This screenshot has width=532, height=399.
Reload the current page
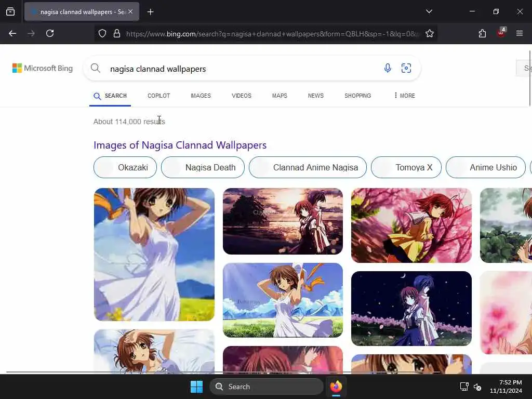(x=50, y=33)
